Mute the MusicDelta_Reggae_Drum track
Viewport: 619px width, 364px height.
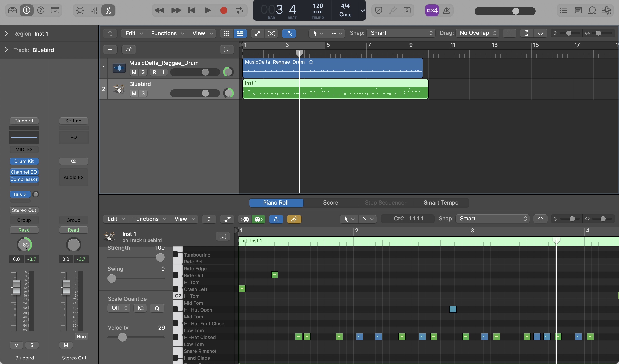[x=134, y=72]
